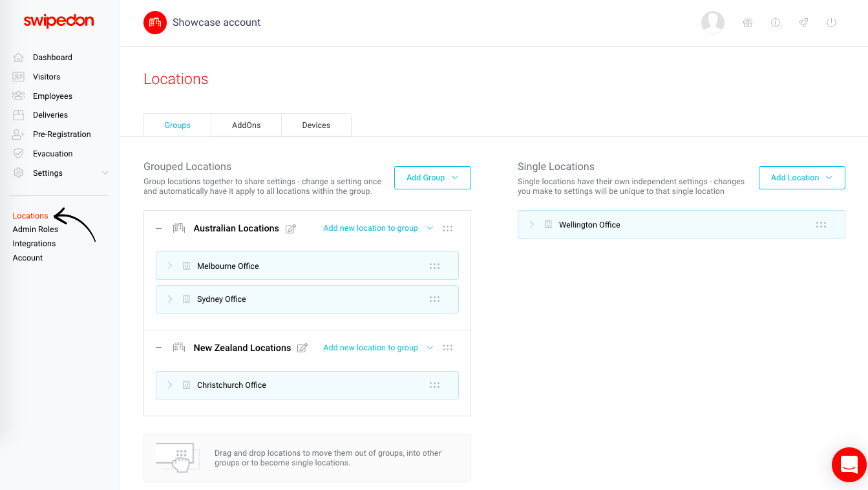Click Add new location to New Zealand group
This screenshot has width=868, height=490.
(x=370, y=348)
